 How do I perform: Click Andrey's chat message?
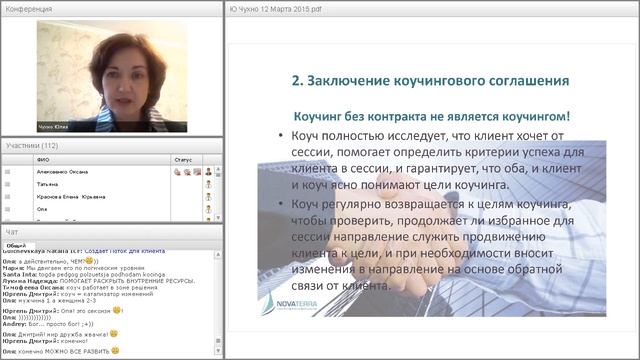48,324
